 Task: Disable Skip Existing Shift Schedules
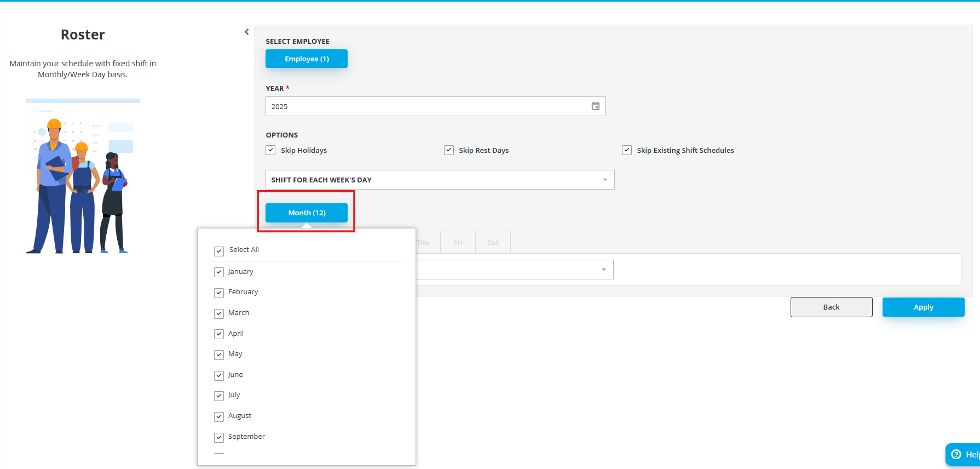pyautogui.click(x=627, y=150)
